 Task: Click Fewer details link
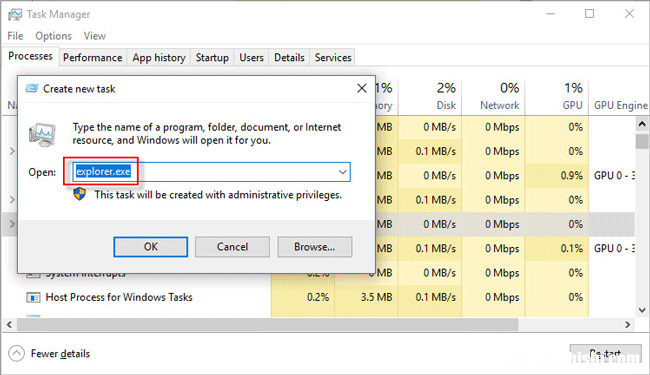pyautogui.click(x=60, y=354)
